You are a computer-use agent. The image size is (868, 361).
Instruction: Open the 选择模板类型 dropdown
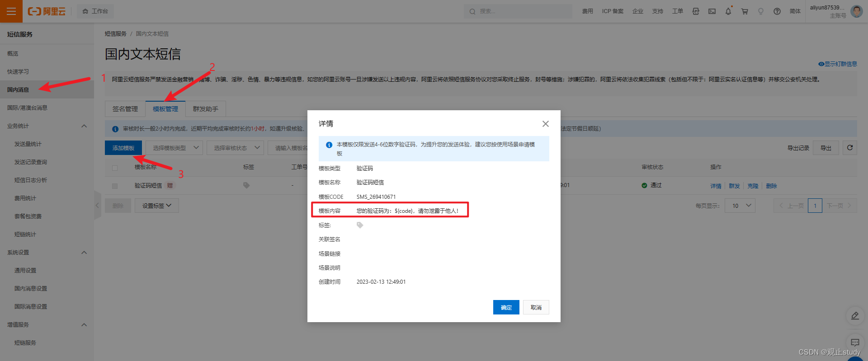click(x=174, y=148)
